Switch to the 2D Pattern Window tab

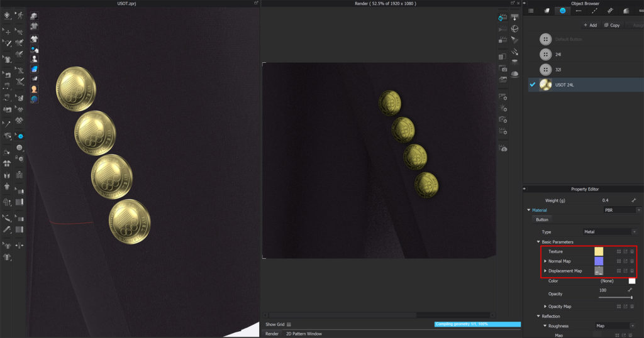304,334
